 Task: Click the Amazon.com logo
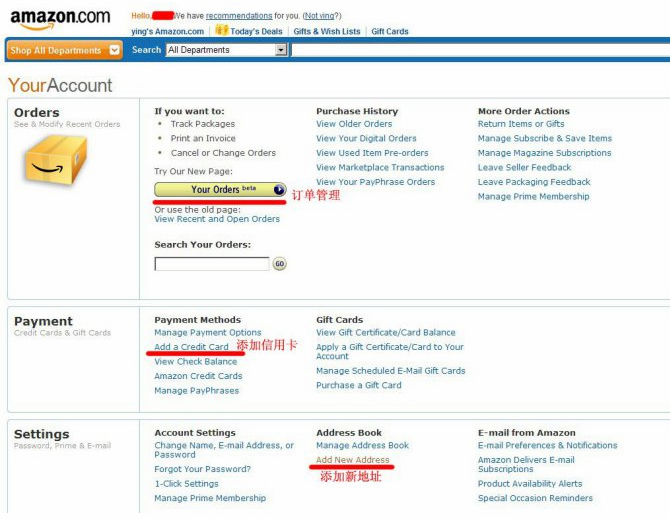click(x=58, y=19)
